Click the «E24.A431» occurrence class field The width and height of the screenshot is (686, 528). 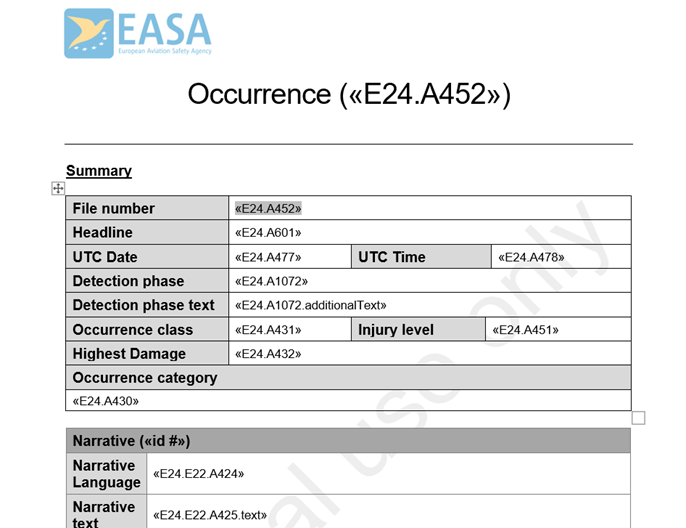tap(268, 330)
